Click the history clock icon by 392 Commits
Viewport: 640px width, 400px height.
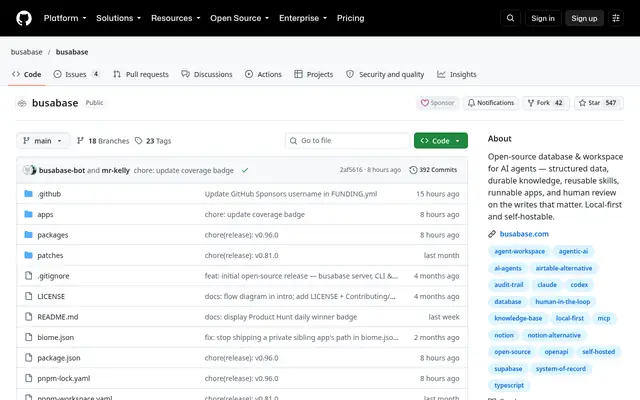coord(413,170)
